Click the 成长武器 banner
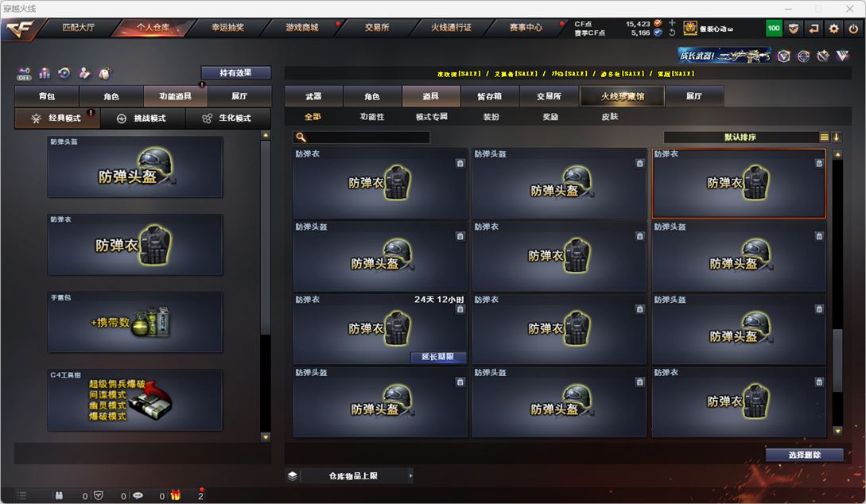 pos(724,56)
